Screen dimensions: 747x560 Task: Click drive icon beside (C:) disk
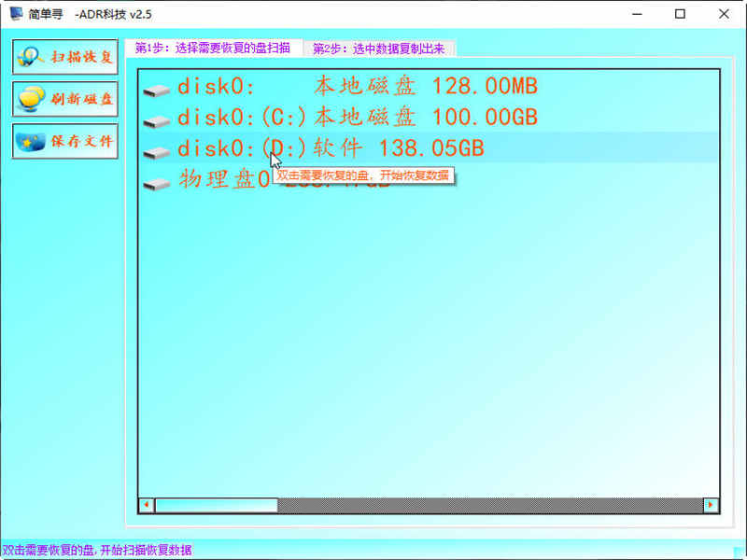pos(157,121)
